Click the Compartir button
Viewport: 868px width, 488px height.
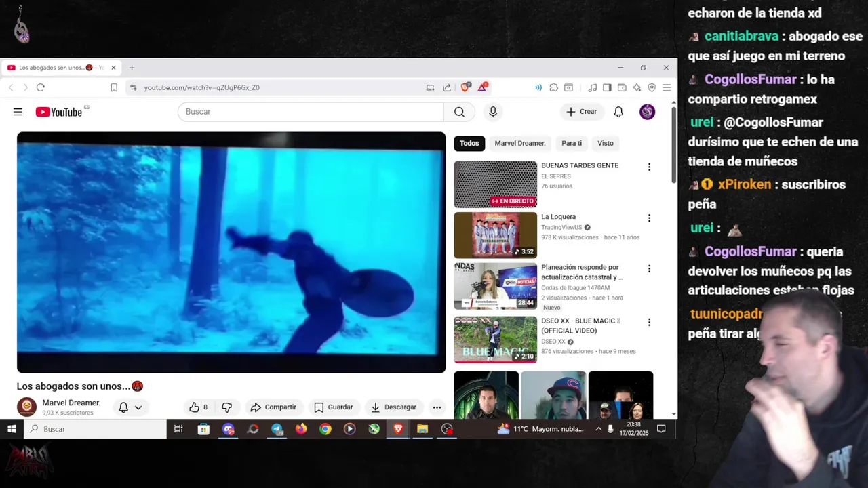[x=273, y=407]
